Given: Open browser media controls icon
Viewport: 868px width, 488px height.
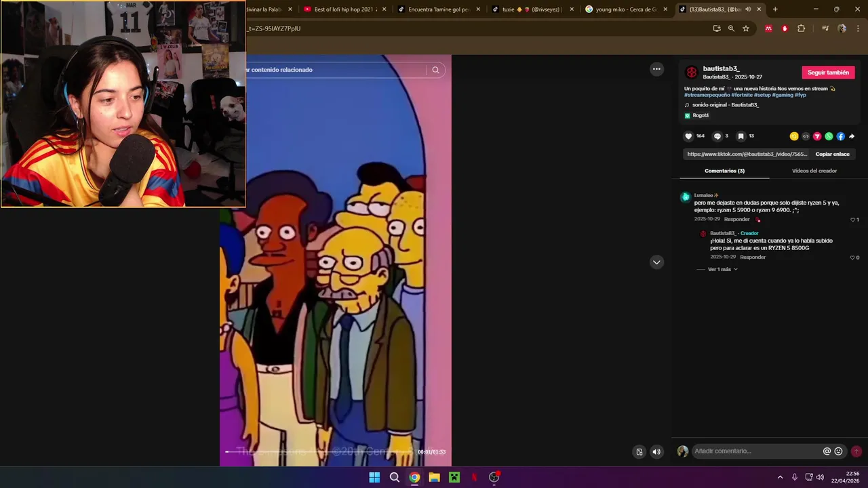Looking at the screenshot, I should click(825, 28).
